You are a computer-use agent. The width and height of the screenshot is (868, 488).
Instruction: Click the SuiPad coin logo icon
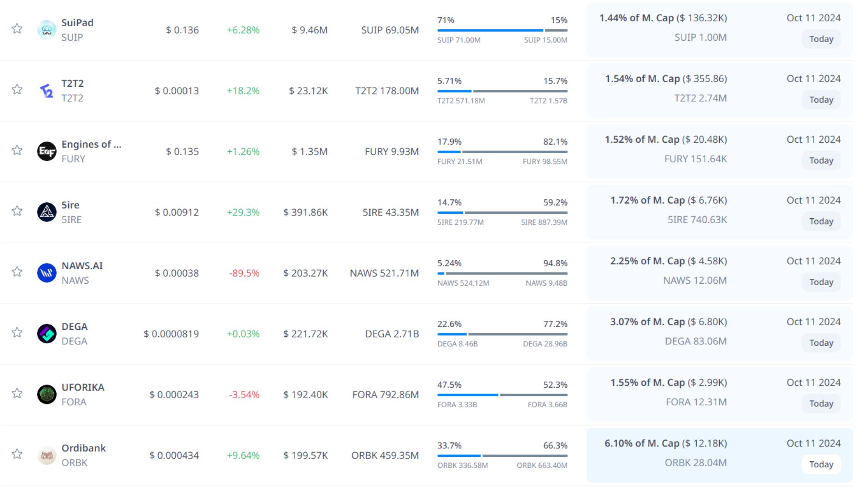click(x=47, y=30)
